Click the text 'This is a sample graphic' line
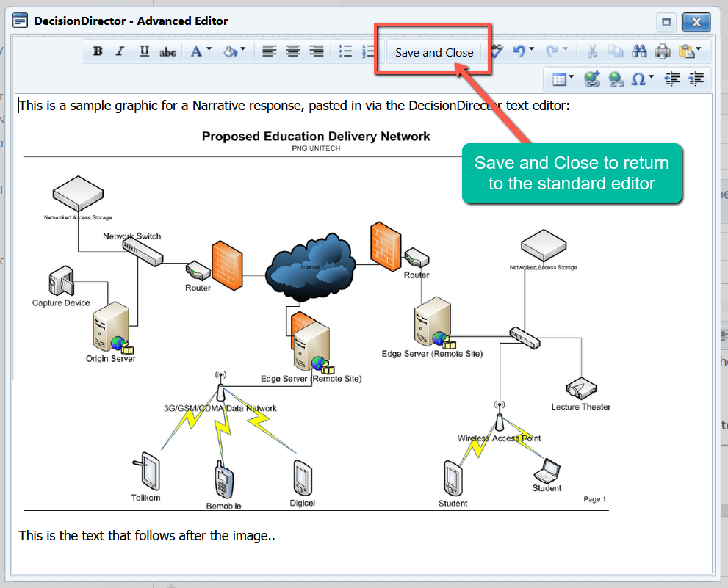Viewport: 728px width, 588px height. click(294, 106)
